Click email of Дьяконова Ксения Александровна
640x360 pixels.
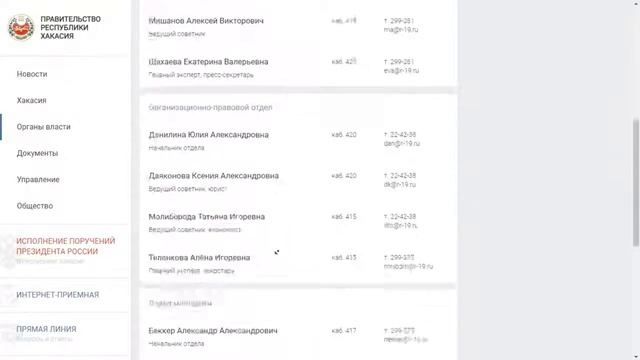pos(400,184)
